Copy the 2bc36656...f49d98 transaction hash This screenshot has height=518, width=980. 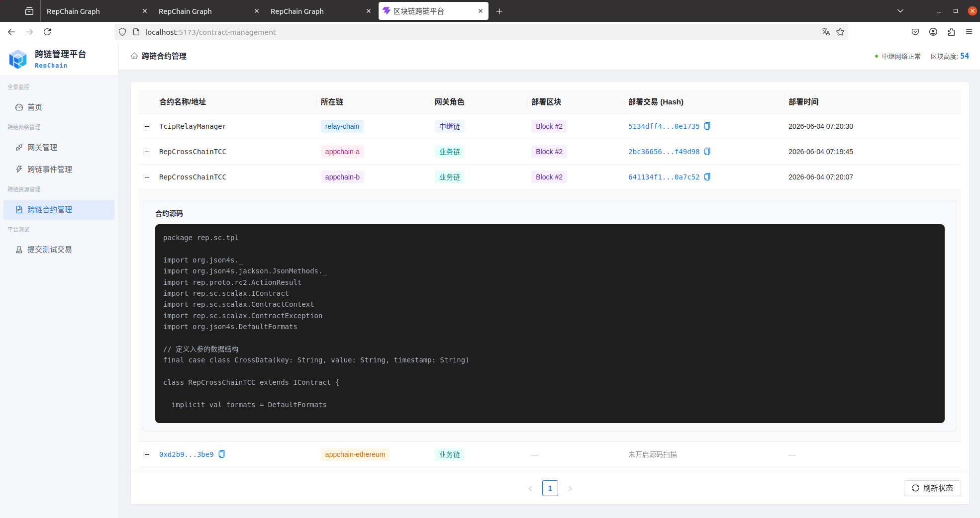click(x=707, y=152)
